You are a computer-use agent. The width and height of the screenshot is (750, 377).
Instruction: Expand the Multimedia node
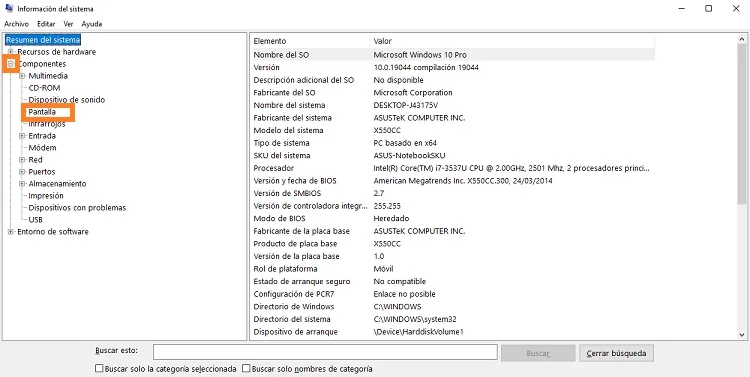point(22,76)
